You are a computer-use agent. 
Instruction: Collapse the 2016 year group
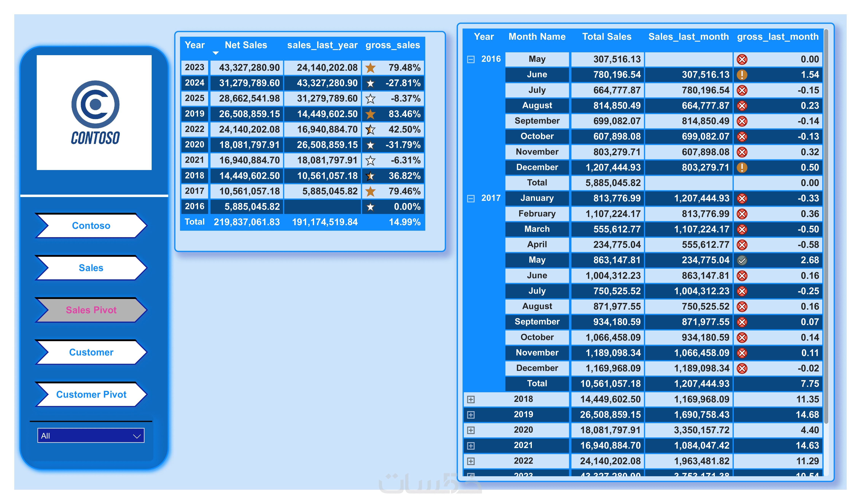[471, 59]
